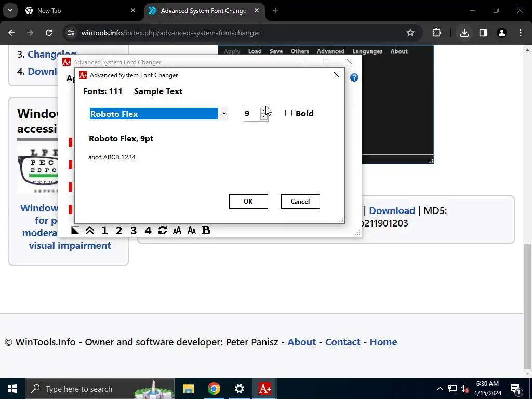Click the network tray icon
The width and height of the screenshot is (532, 399).
point(453,389)
